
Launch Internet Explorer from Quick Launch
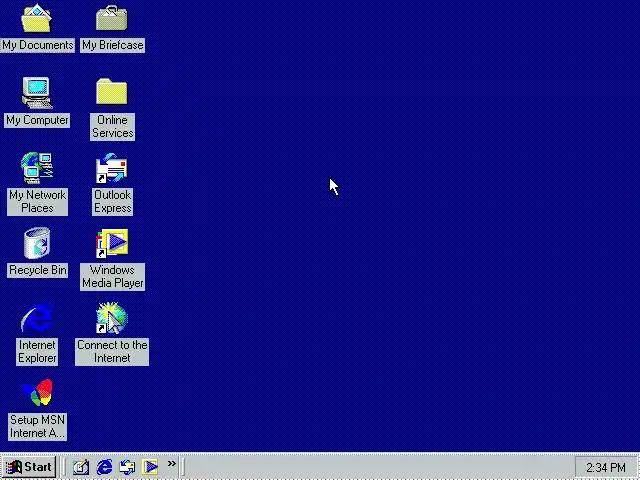[104, 467]
